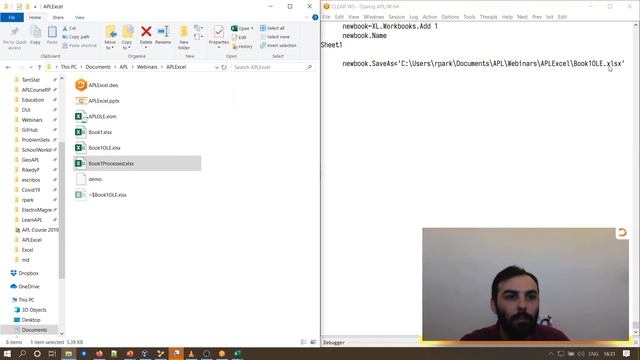The height and width of the screenshot is (360, 640).
Task: Click Edit in Open group
Action: point(239,37)
